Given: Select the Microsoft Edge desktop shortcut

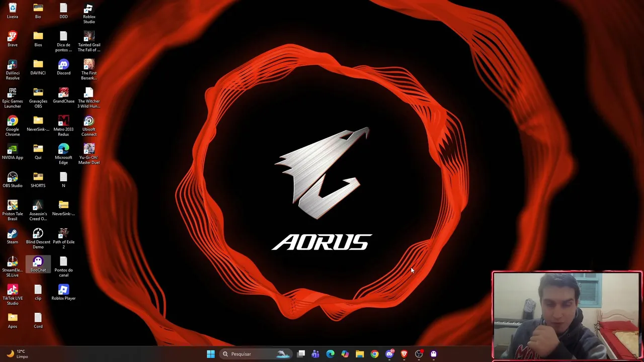Looking at the screenshot, I should point(63,154).
